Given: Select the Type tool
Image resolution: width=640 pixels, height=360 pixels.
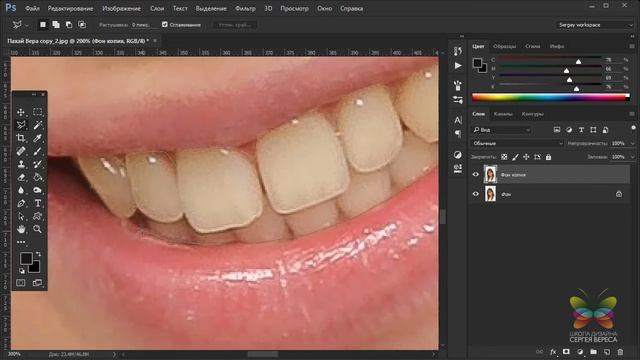Looking at the screenshot, I should [x=38, y=203].
